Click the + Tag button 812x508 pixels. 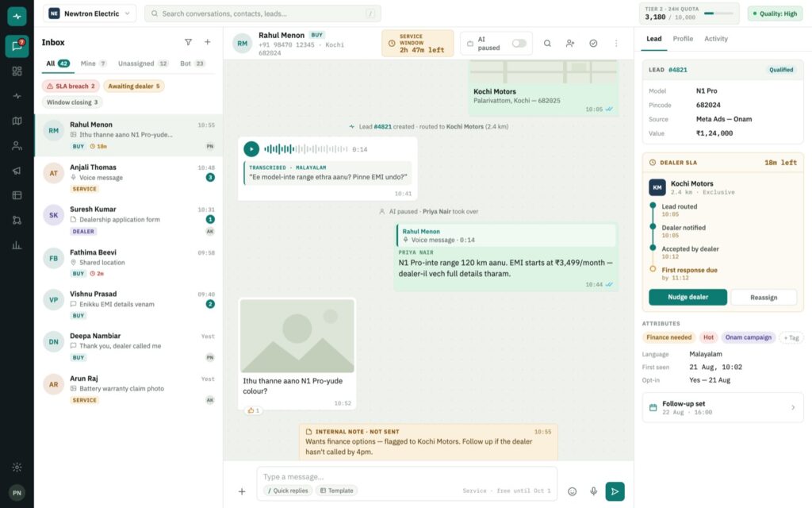(791, 337)
